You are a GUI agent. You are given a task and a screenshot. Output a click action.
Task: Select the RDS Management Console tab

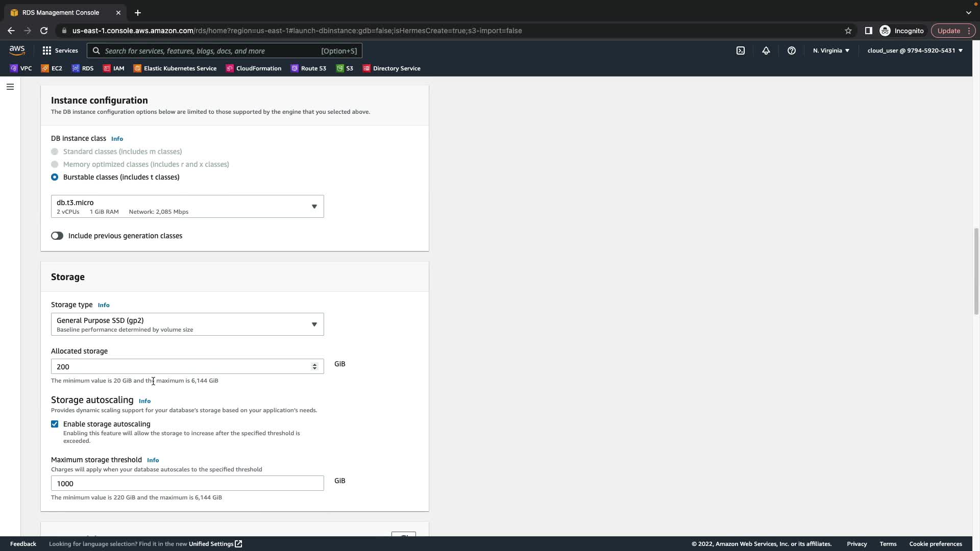pyautogui.click(x=61, y=13)
